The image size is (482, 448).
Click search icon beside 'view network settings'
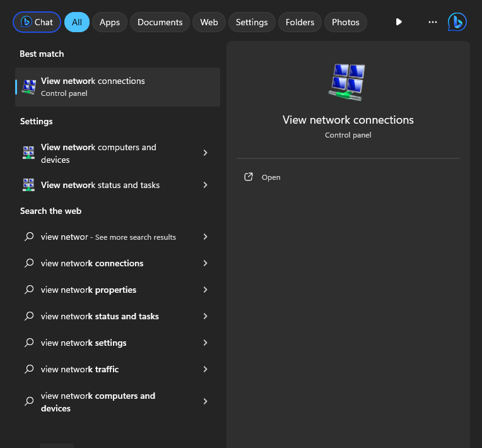point(29,342)
